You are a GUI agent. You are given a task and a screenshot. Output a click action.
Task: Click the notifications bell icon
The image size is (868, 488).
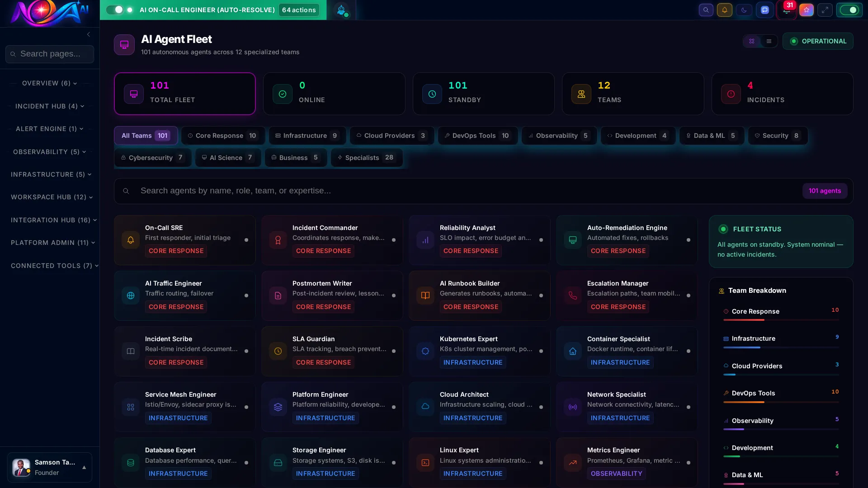tap(725, 10)
